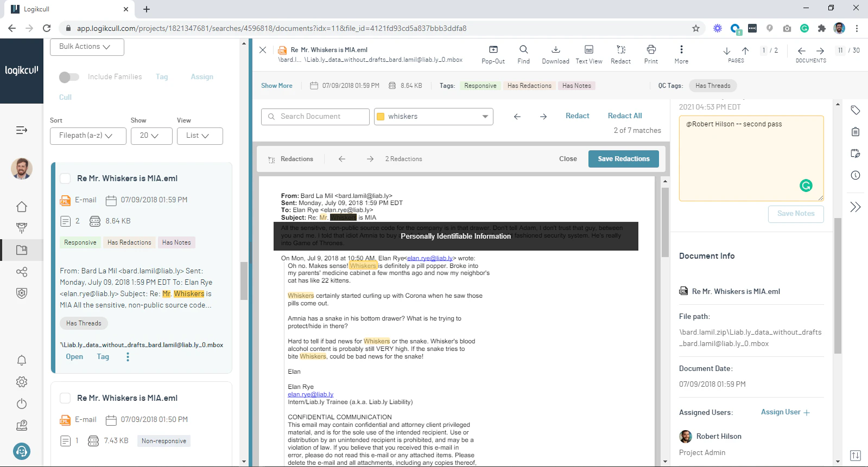Image resolution: width=868 pixels, height=467 pixels.
Task: Close the Redactions bar
Action: 568,159
